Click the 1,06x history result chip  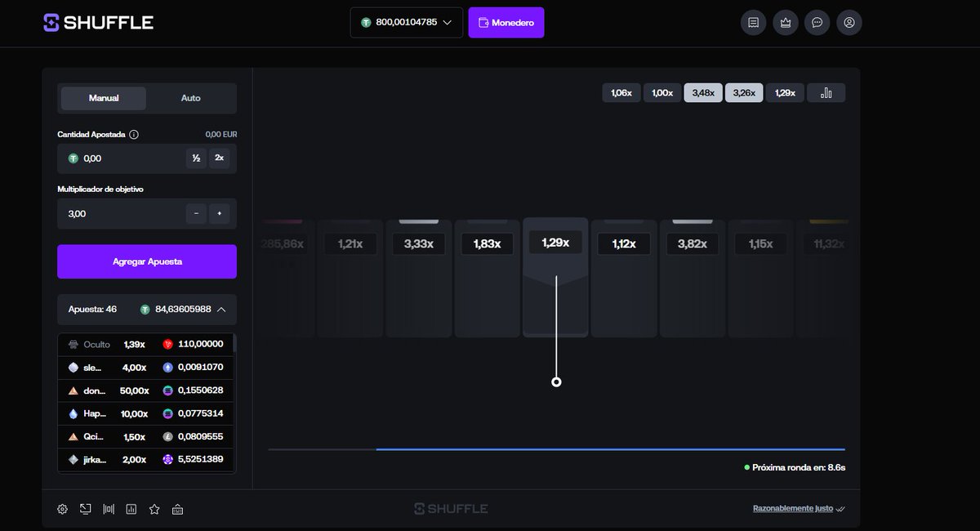(621, 92)
